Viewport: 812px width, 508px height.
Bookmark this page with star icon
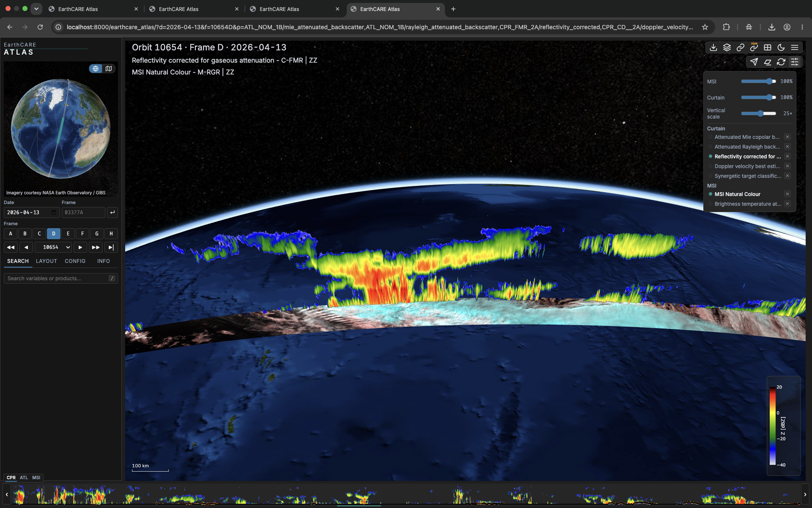pos(705,27)
